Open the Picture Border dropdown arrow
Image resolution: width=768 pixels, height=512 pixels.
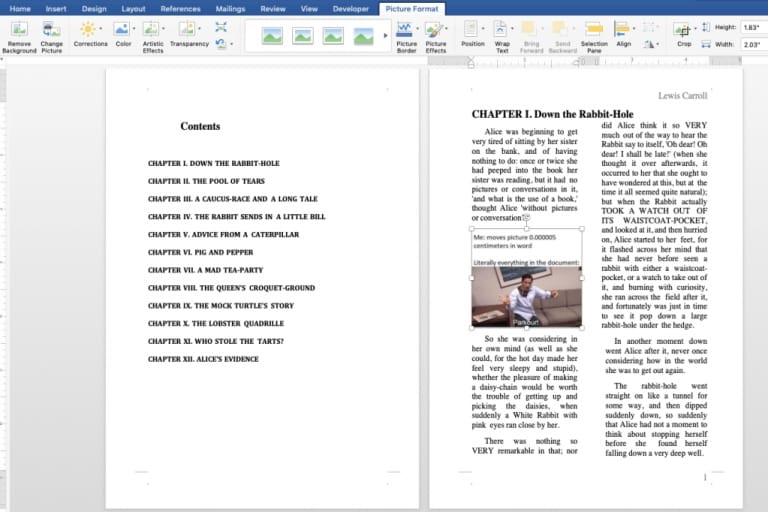pos(417,28)
